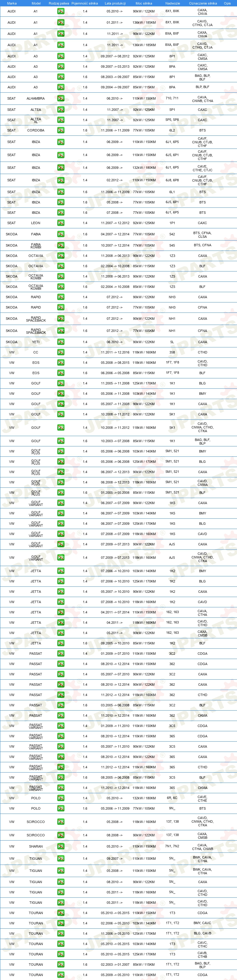Click body code '710, 711'

[172, 98]
